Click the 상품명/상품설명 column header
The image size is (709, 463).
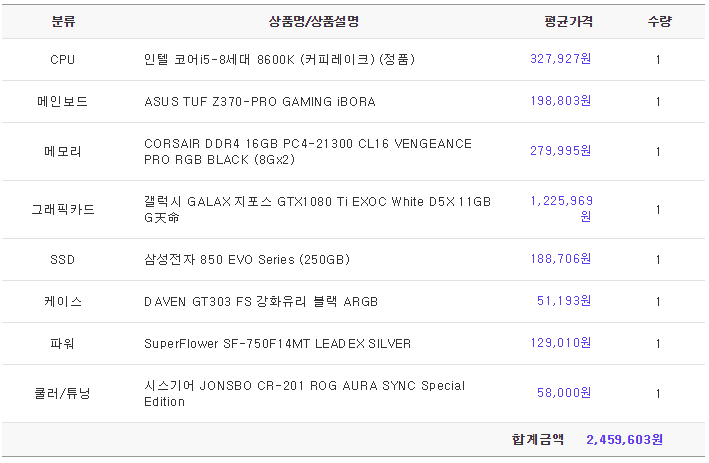(314, 21)
